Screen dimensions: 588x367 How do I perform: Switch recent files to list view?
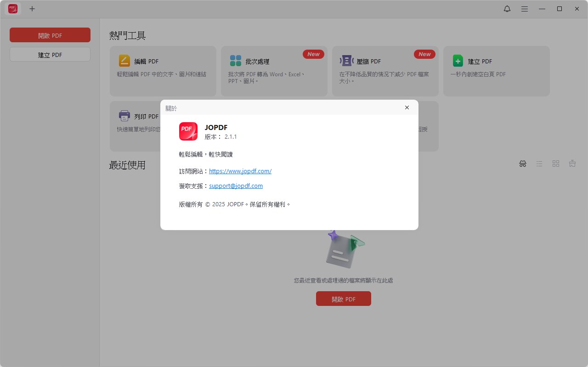[539, 164]
